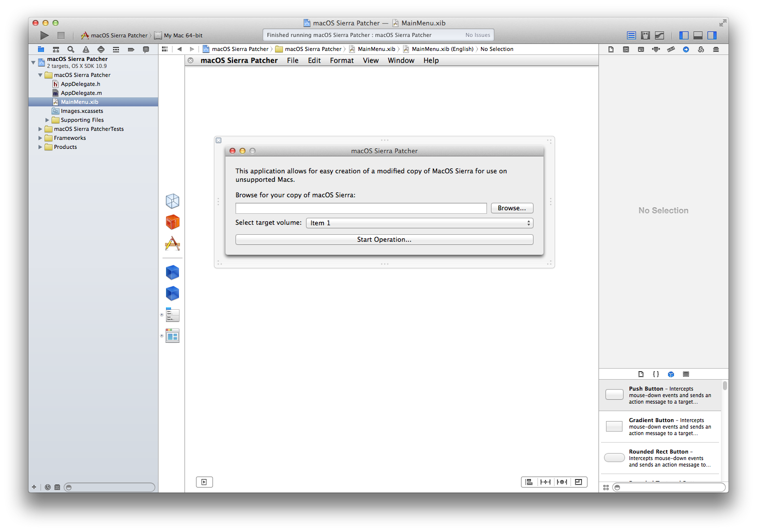Show the Attributes inspector

[x=656, y=49]
